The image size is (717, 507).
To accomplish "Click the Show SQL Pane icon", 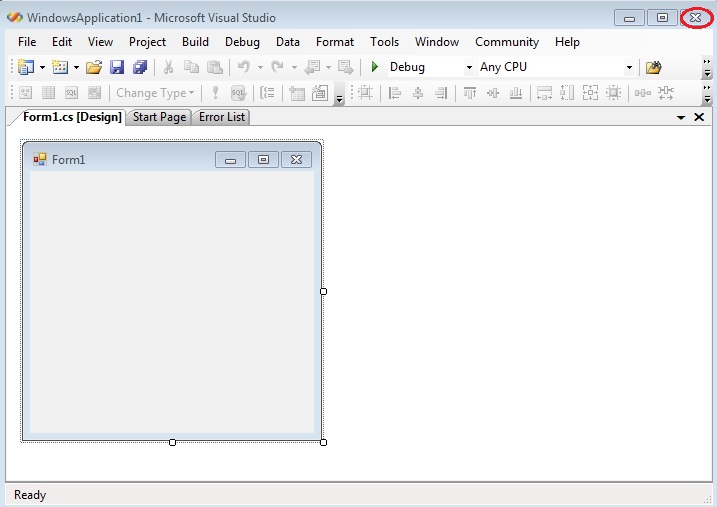I will coord(71,93).
